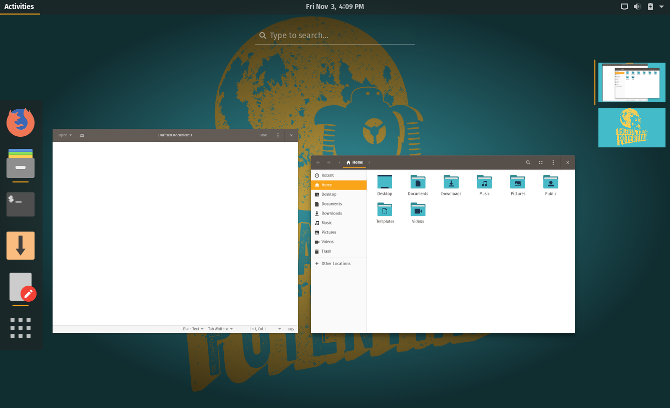Click the Activities button
Image resolution: width=670 pixels, height=408 pixels.
click(x=19, y=6)
